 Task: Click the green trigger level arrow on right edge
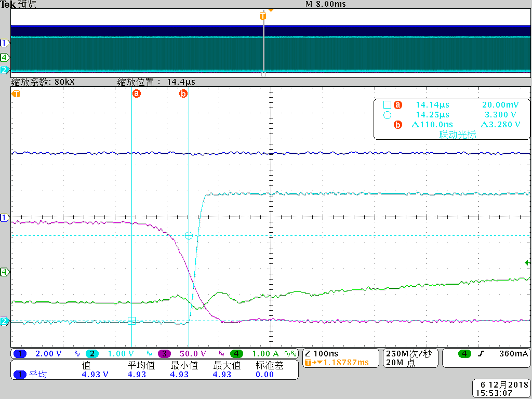tap(527, 262)
